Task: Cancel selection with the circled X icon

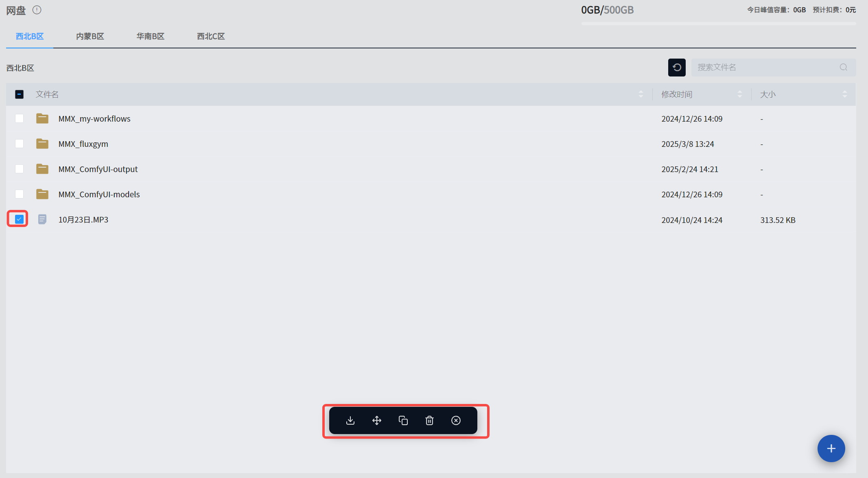Action: coord(456,420)
